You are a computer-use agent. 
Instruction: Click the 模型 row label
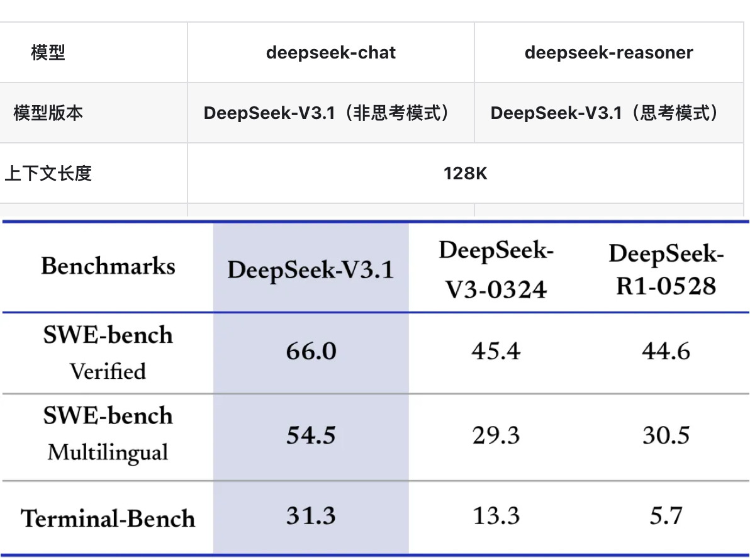pos(48,52)
